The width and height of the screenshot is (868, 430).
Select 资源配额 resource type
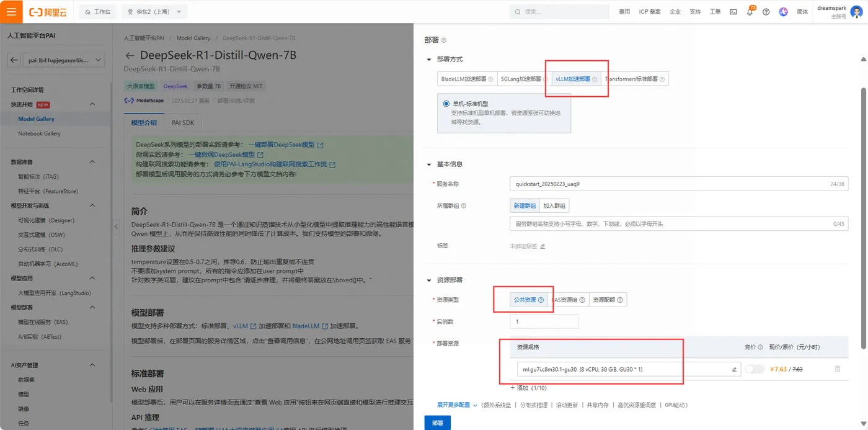point(608,300)
